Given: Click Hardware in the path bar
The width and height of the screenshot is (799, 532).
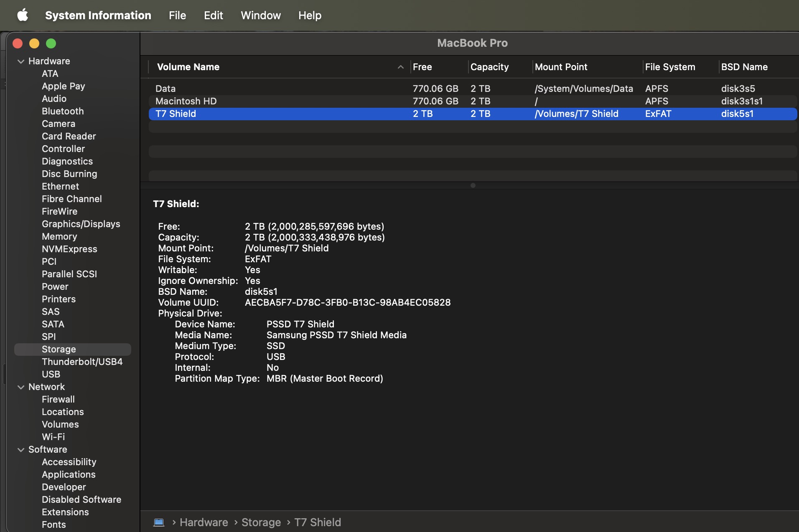Looking at the screenshot, I should click(204, 522).
